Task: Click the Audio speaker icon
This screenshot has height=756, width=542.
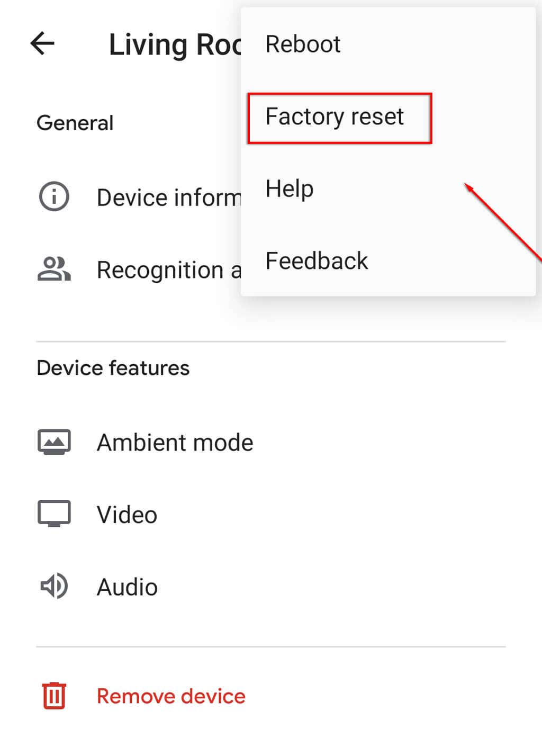Action: tap(54, 587)
